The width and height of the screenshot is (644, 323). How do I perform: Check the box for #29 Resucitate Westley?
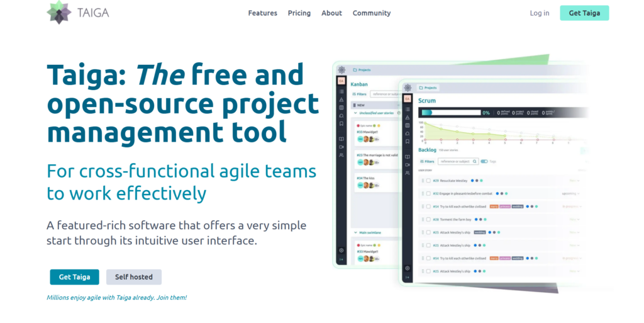click(x=428, y=181)
